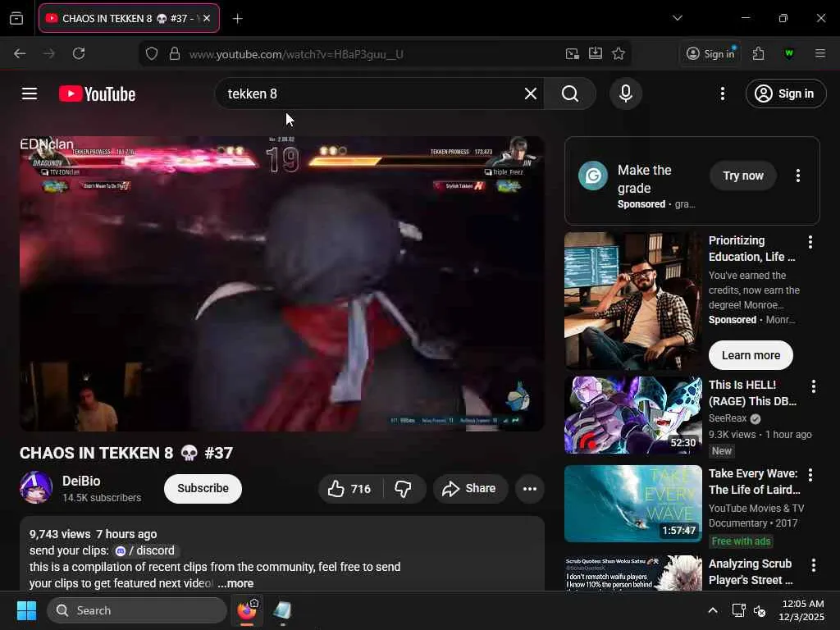Viewport: 840px width, 630px height.
Task: Click the YouTube Sign in button
Action: coord(786,94)
